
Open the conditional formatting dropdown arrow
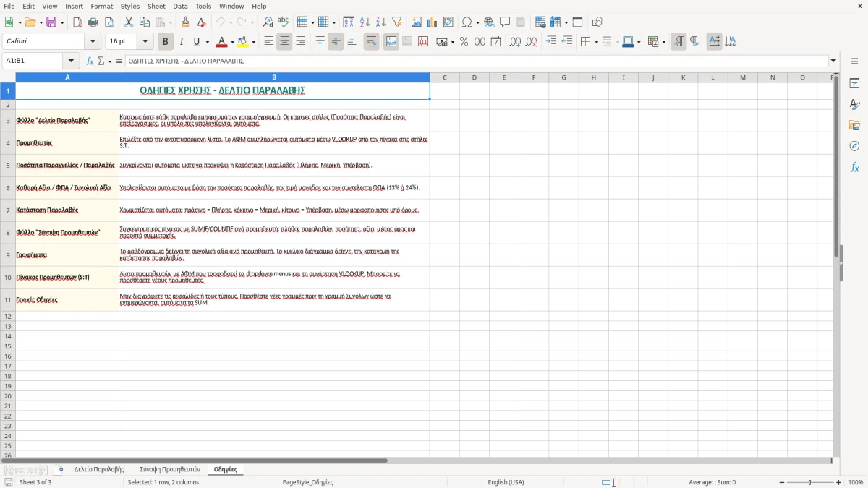tap(663, 42)
